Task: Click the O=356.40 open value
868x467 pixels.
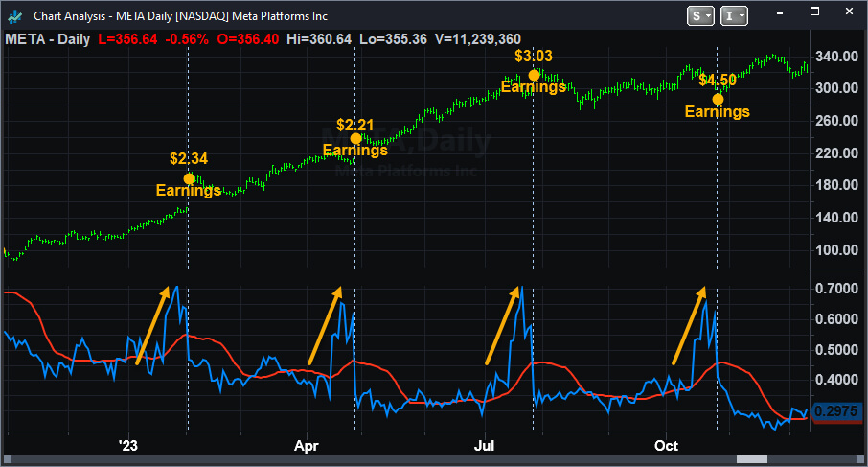Action: (x=248, y=39)
